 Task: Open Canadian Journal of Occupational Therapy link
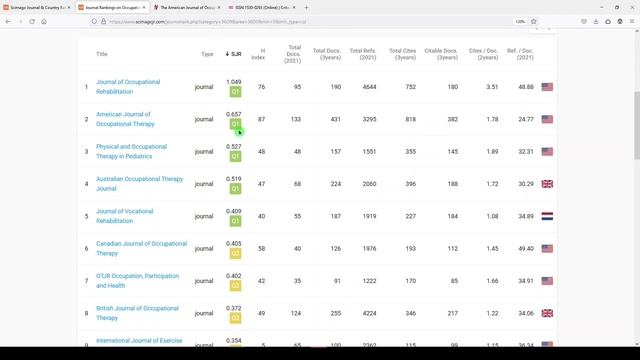click(x=141, y=248)
